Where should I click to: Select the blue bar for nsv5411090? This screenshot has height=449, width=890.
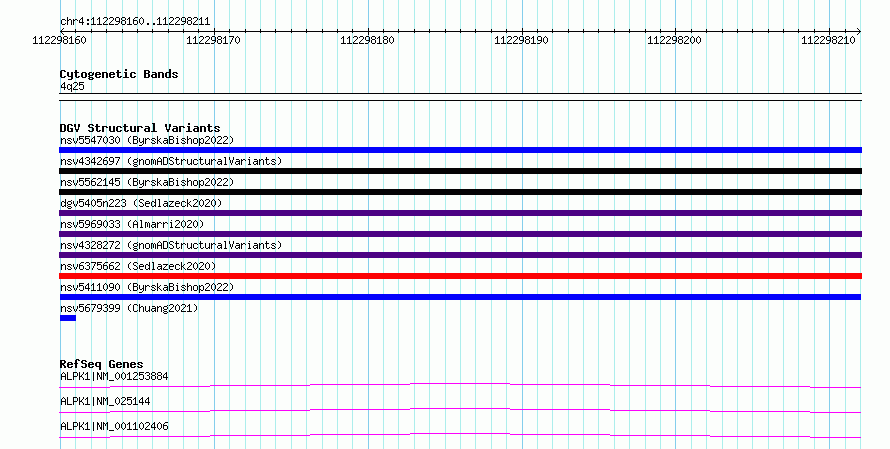(460, 297)
